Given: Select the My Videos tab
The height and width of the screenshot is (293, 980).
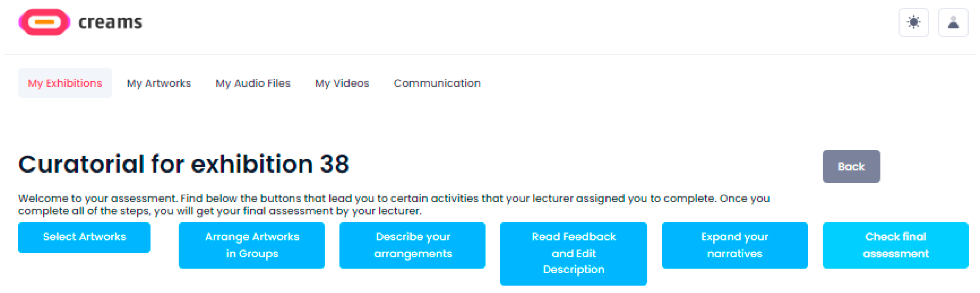Looking at the screenshot, I should (x=342, y=83).
